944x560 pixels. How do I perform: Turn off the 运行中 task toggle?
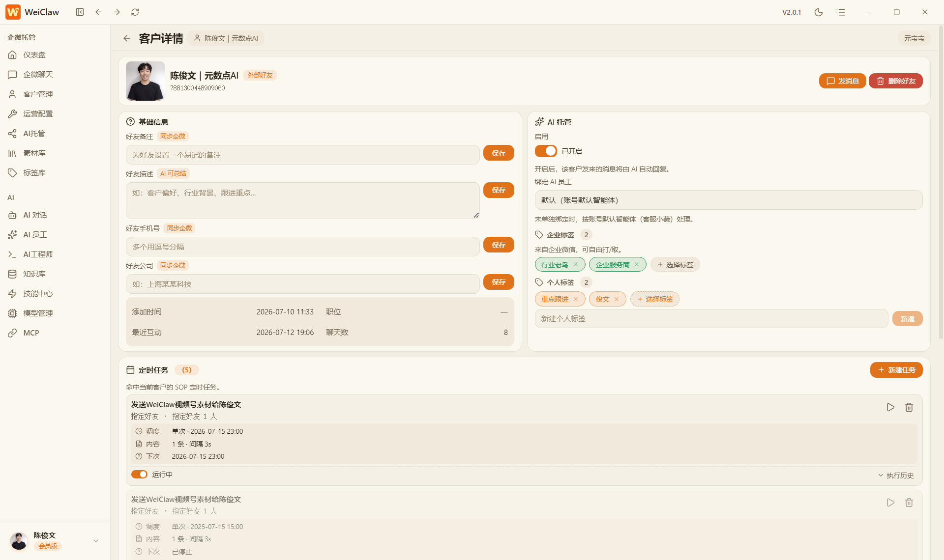click(139, 475)
